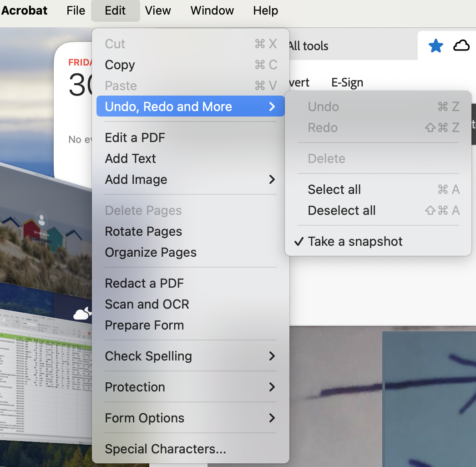Switch to the E-Sign tab
Screen dimensions: 476x467
point(347,82)
